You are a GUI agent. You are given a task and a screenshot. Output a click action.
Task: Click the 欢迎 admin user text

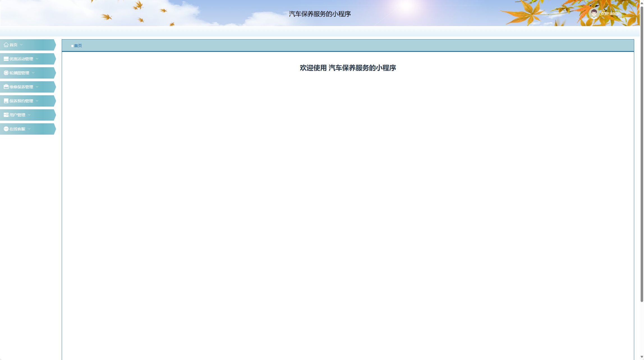[610, 13]
